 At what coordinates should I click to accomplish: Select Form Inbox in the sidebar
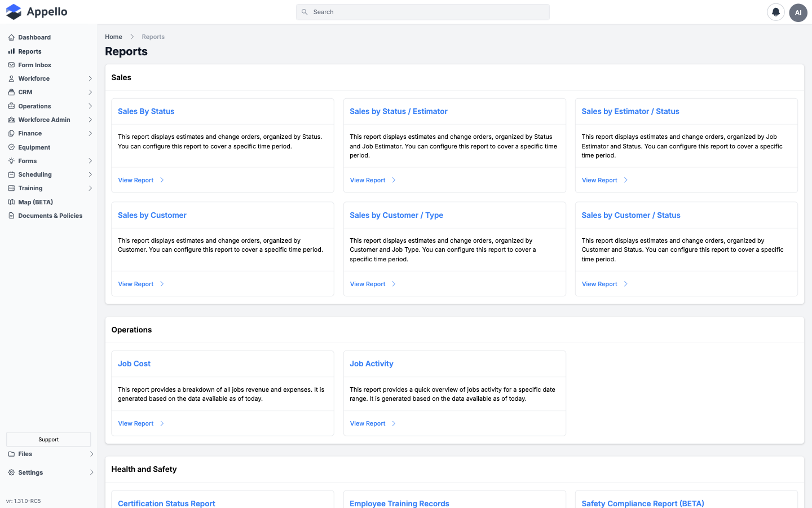(x=34, y=65)
